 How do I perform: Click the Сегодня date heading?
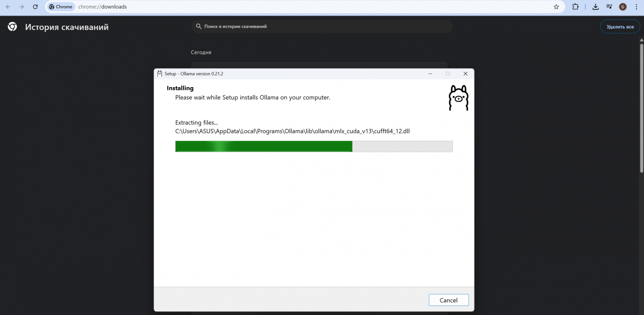point(201,52)
